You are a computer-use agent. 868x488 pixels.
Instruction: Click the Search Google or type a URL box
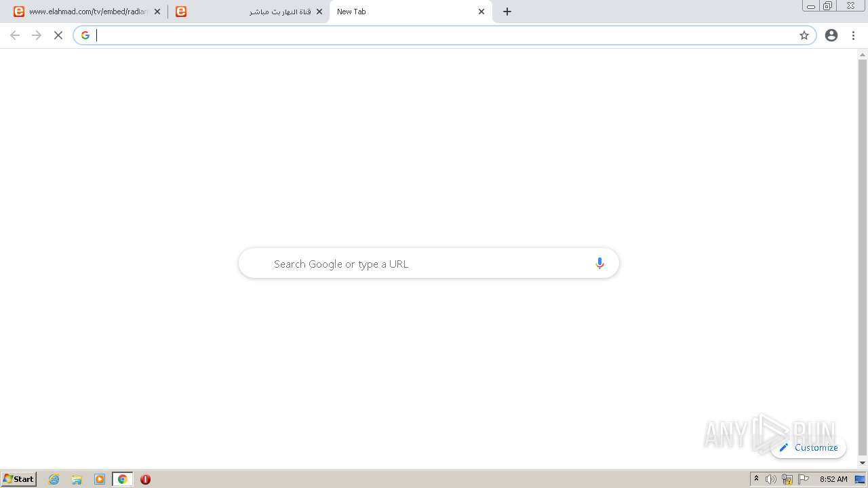[429, 264]
